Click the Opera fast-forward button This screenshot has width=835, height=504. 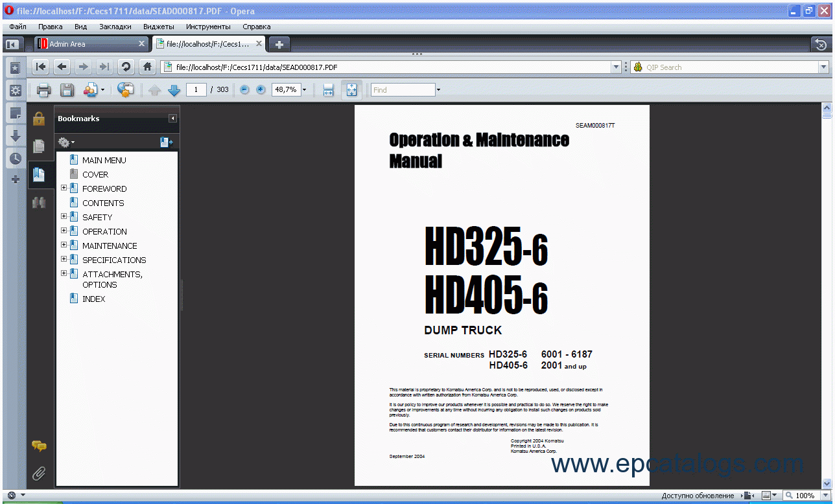[104, 67]
